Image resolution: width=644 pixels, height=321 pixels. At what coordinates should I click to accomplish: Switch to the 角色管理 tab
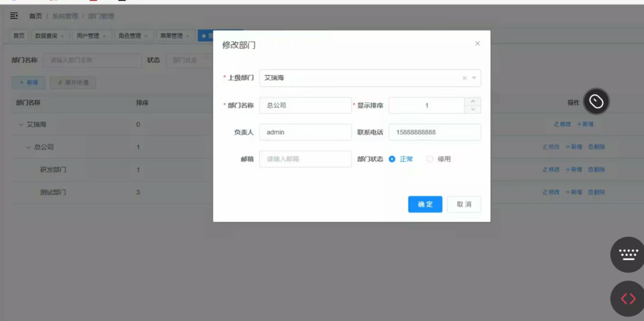click(x=134, y=36)
